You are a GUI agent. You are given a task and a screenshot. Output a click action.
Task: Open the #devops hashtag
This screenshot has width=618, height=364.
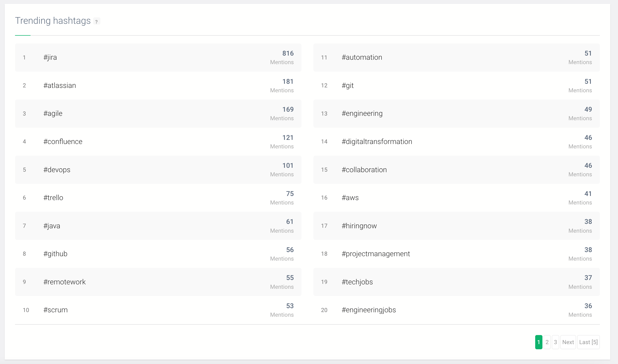tap(57, 170)
